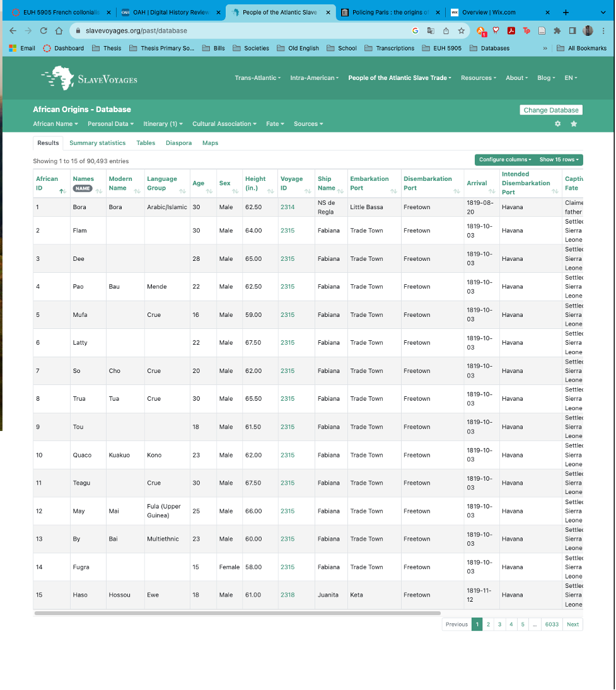Open the Show 15 rows dropdown

tap(559, 159)
